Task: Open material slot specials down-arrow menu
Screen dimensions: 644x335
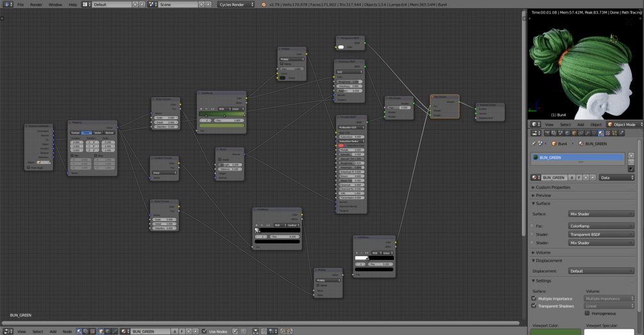Action: tap(631, 169)
